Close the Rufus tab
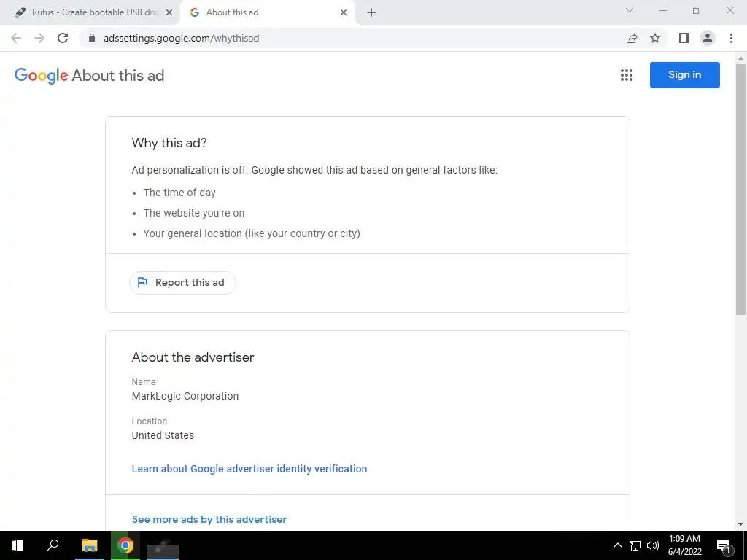This screenshot has height=560, width=747. (169, 12)
